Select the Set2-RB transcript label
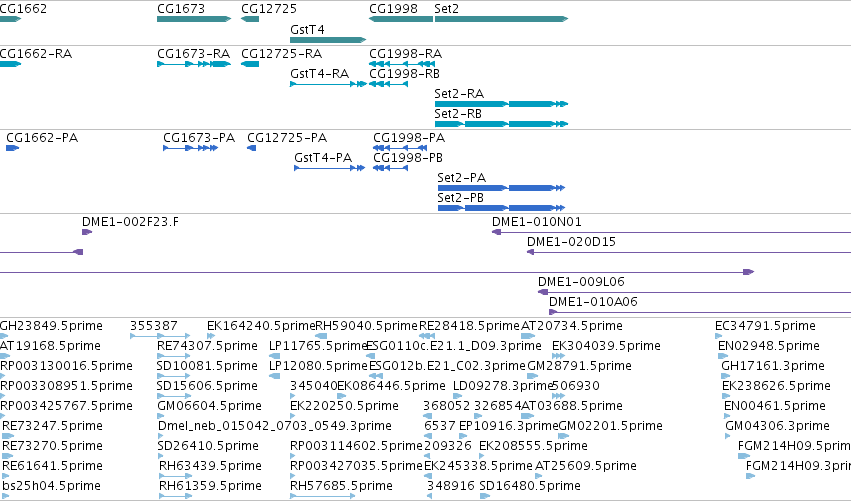This screenshot has height=501, width=851. [x=458, y=114]
